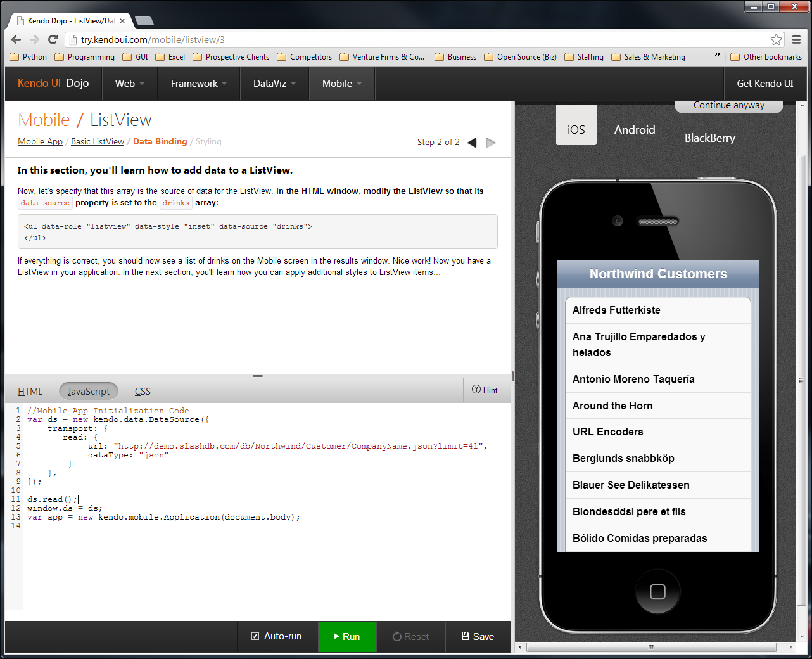
Task: Close the Kendo Dojo browser tab
Action: [122, 21]
